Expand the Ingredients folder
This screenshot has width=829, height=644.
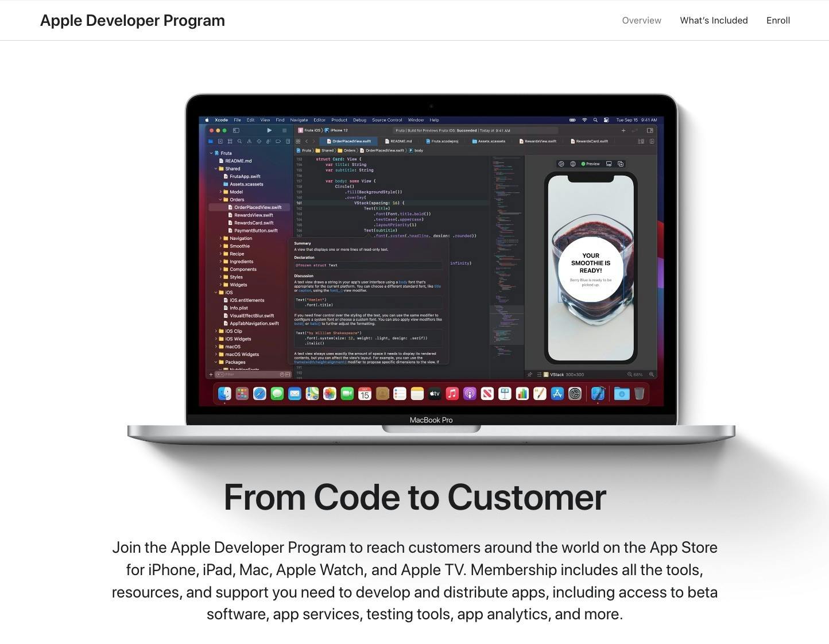coord(220,261)
